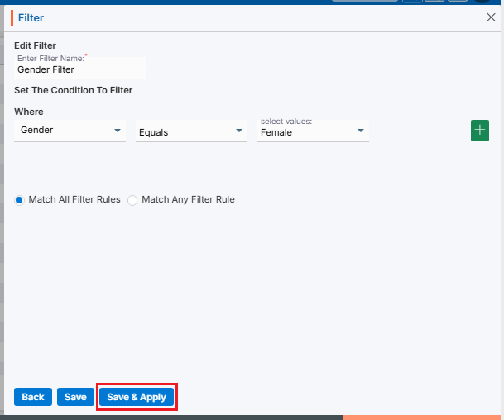Image resolution: width=504 pixels, height=420 pixels.
Task: Click the green plus add-condition icon
Action: (x=480, y=131)
